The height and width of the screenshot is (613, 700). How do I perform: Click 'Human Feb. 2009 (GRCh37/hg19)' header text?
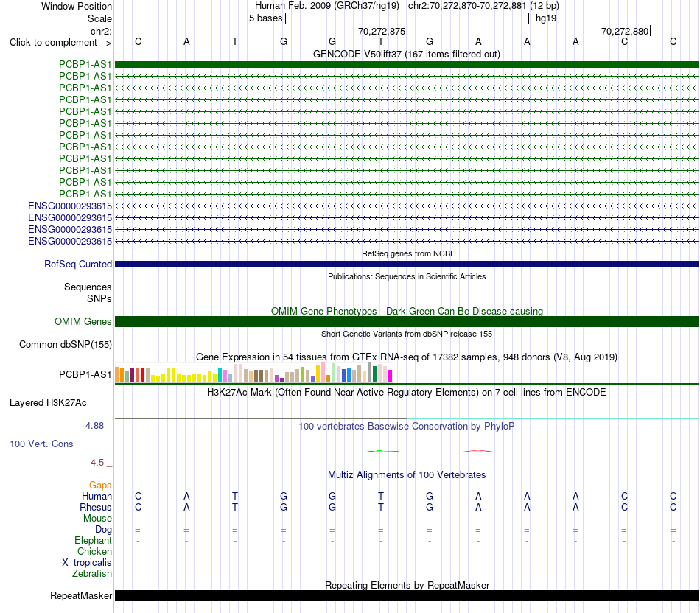click(326, 6)
